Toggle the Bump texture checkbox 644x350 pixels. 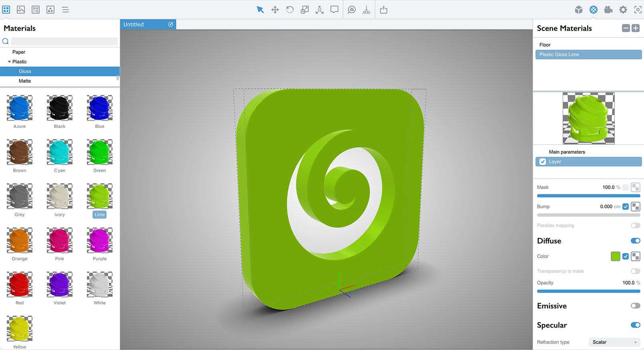[626, 206]
